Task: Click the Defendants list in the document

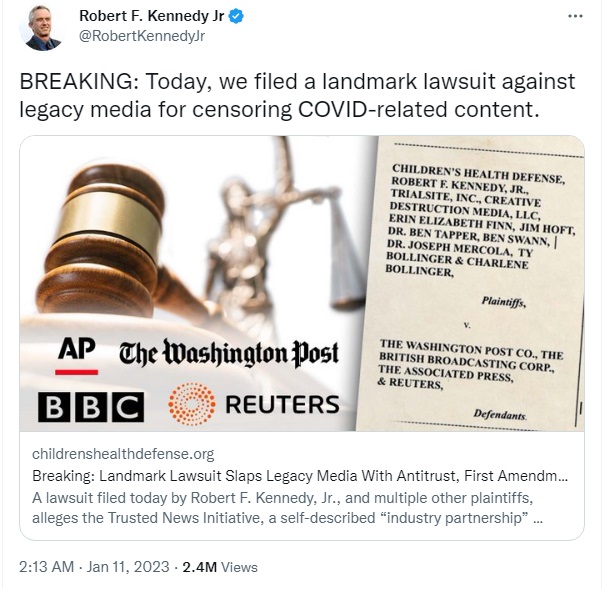Action: pos(470,364)
